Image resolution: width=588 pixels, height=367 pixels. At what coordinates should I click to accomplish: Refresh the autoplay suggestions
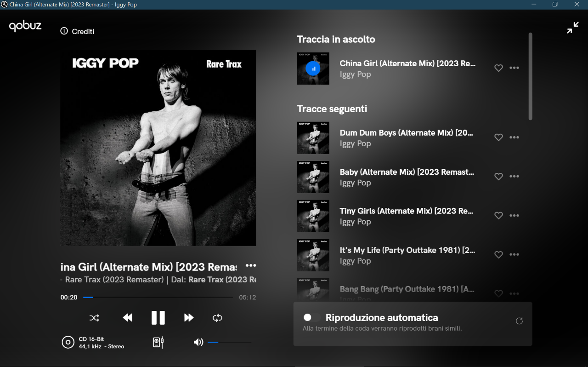(x=519, y=321)
